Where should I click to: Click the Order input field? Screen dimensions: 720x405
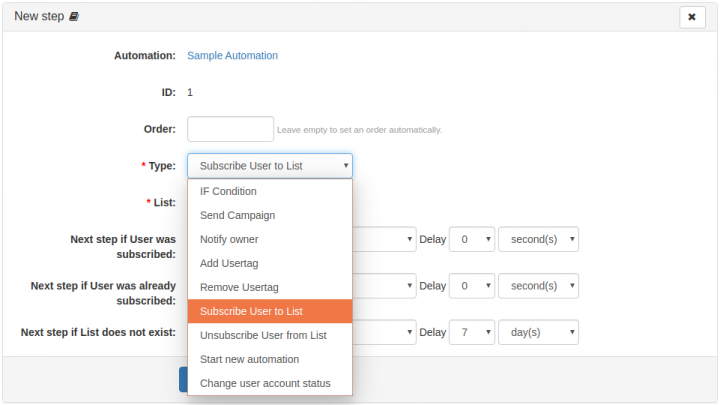click(231, 129)
